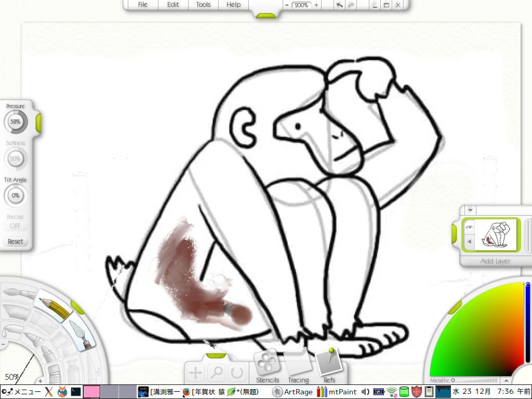
Task: Open the layer panel dropdown arrow menu
Action: [470, 210]
